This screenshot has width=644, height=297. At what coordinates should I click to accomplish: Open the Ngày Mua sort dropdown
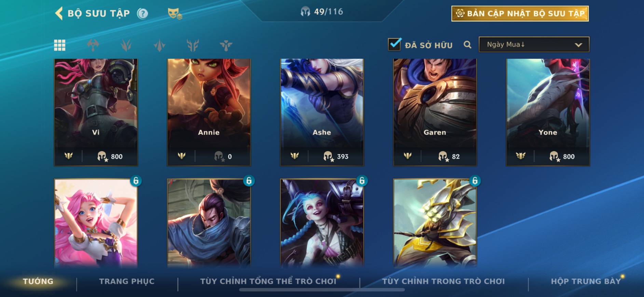tap(534, 44)
